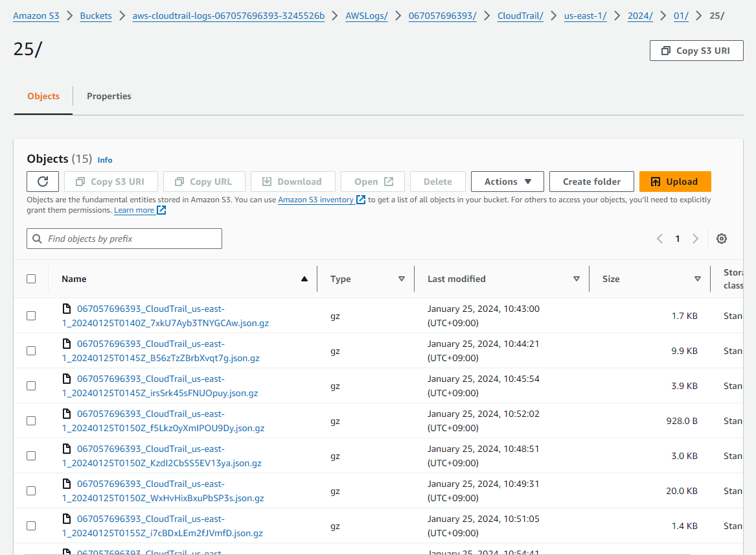Open the Buckets breadcrumb link
The height and width of the screenshot is (555, 756).
click(96, 16)
